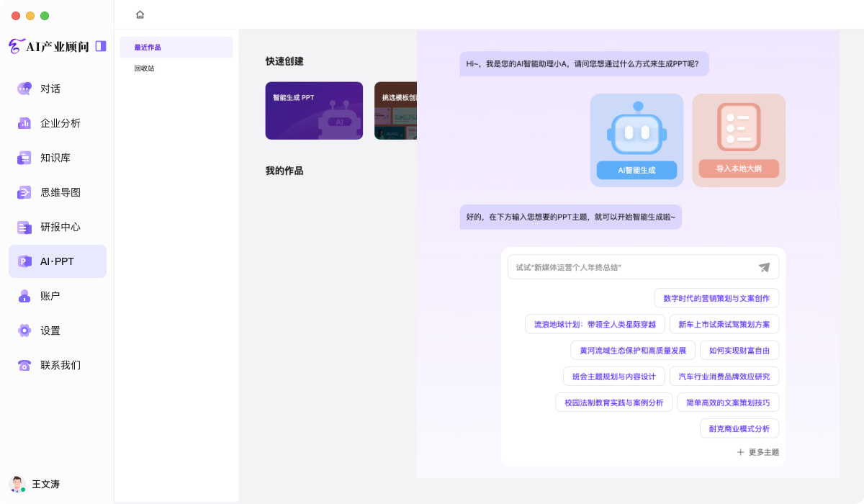Viewport: 864px width, 504px height.
Task: Switch to the 回收站 tab
Action: (x=145, y=68)
